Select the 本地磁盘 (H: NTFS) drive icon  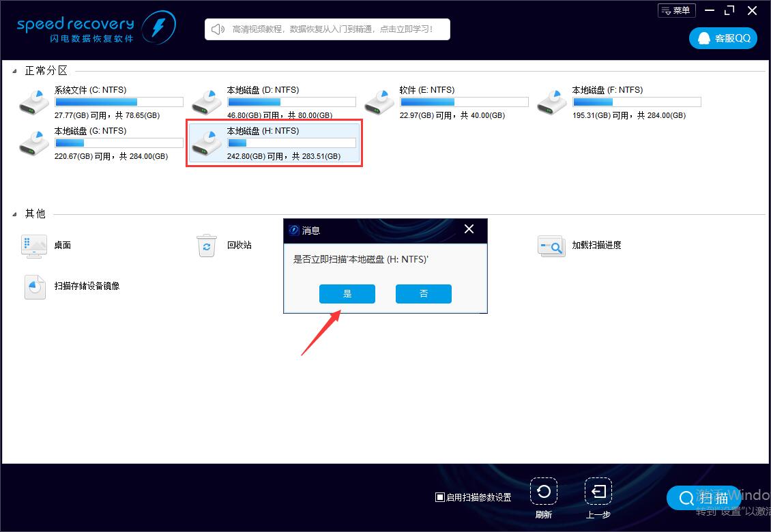coord(207,143)
